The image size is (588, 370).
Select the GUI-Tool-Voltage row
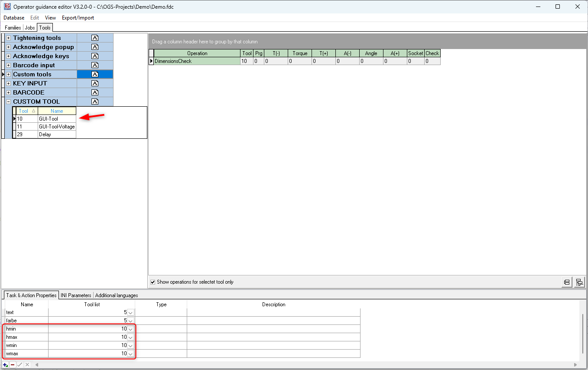[x=46, y=127]
